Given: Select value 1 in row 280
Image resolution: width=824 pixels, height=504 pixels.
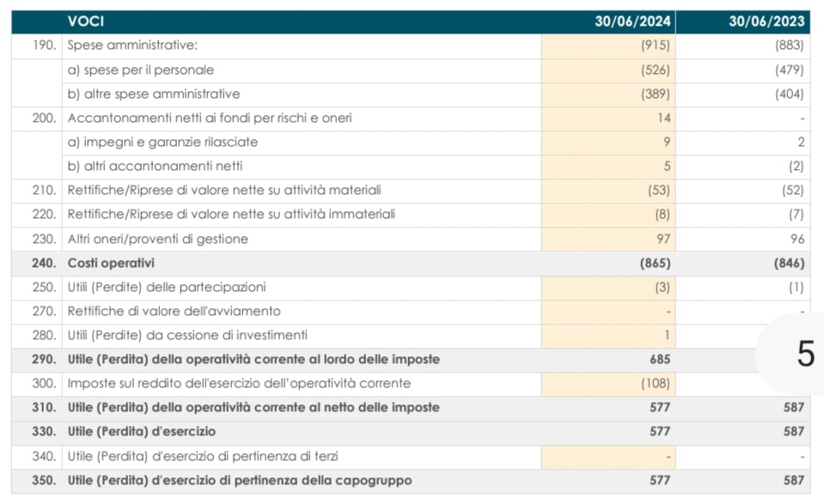Looking at the screenshot, I should (668, 336).
